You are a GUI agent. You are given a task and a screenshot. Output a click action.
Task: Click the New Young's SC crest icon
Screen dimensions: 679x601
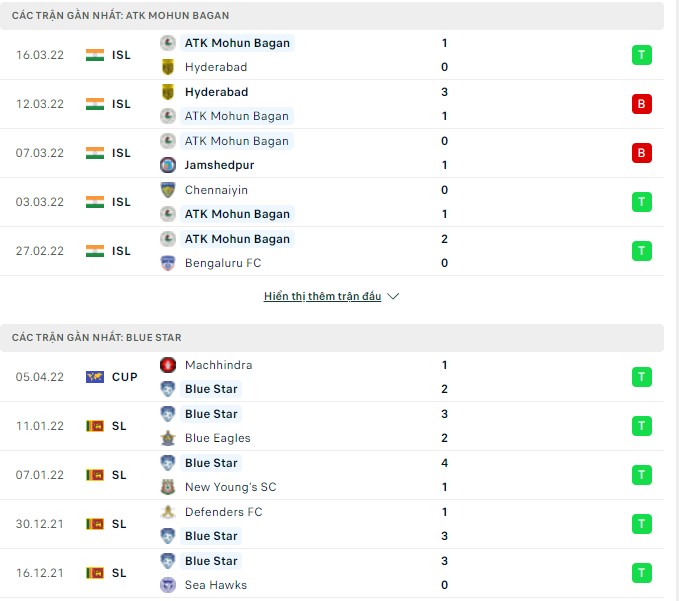click(168, 487)
